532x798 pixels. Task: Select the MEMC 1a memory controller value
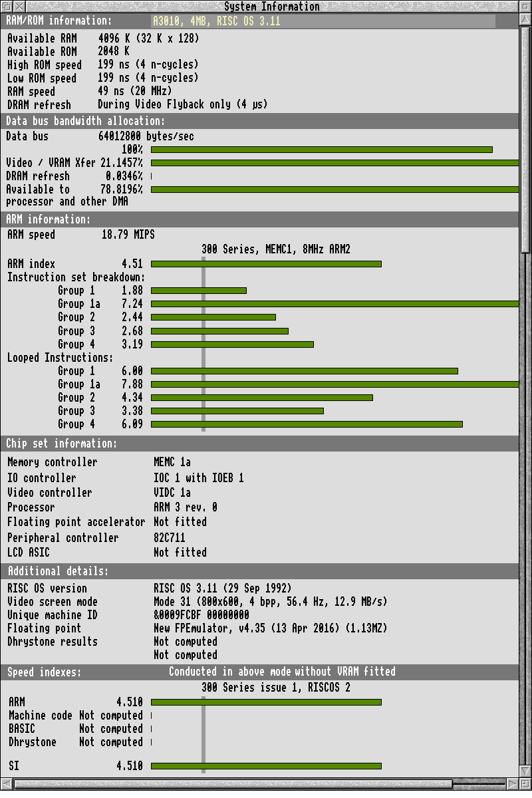(172, 462)
